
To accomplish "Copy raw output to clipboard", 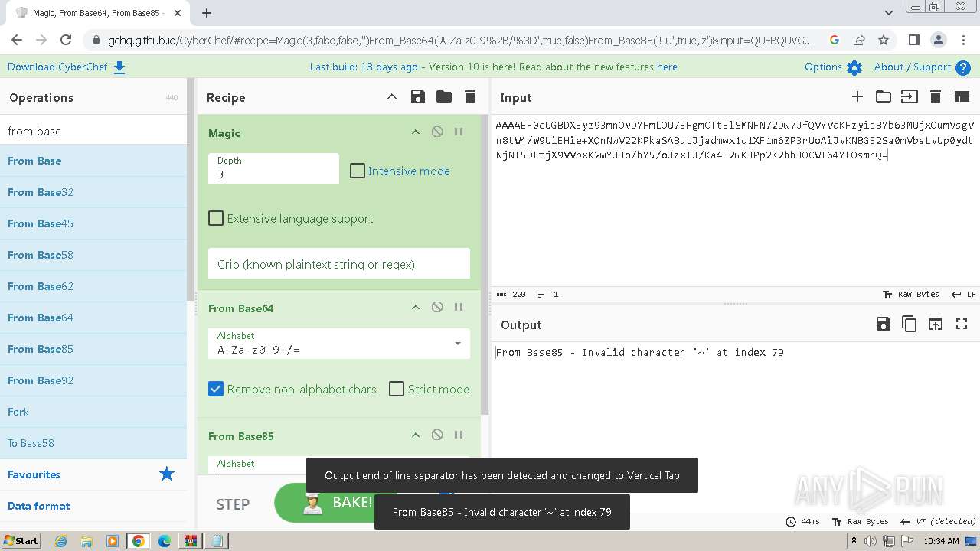I will coord(909,324).
